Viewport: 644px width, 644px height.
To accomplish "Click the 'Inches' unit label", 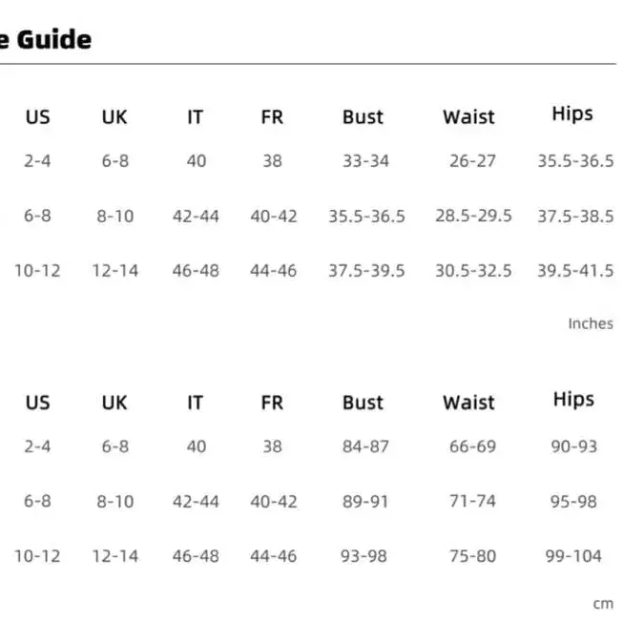I will coord(591,323).
